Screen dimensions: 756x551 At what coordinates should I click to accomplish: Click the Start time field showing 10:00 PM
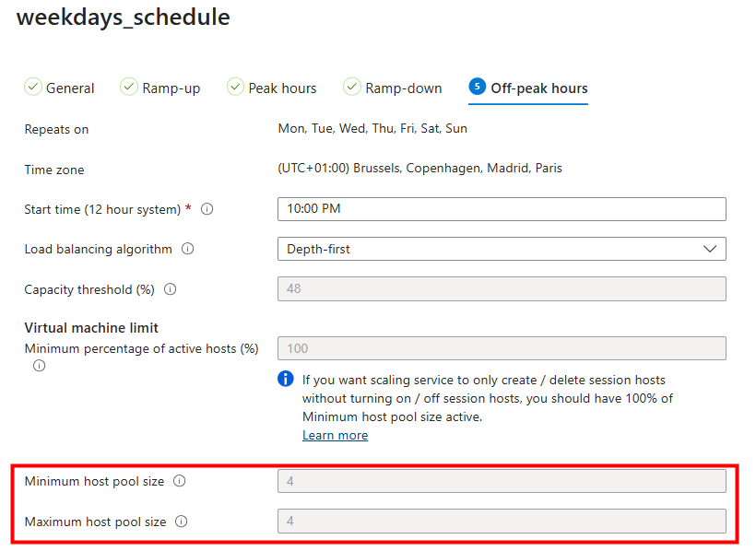[x=502, y=209]
